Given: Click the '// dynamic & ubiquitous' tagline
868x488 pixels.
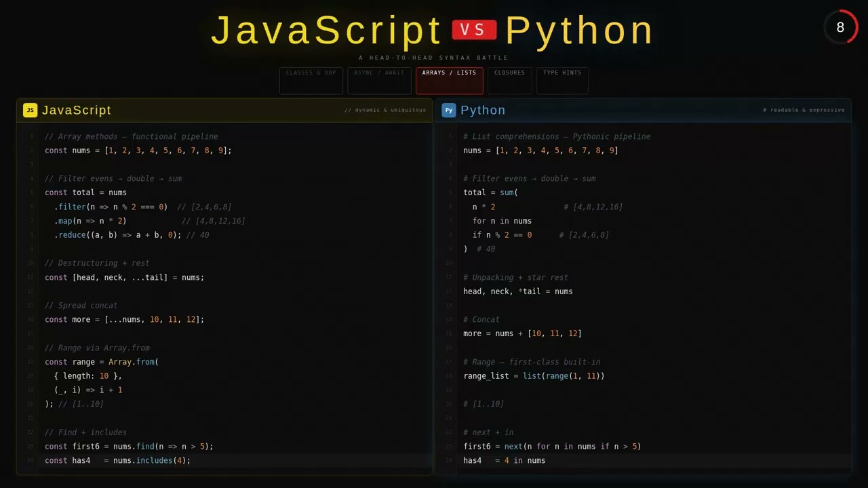Looking at the screenshot, I should click(x=385, y=110).
